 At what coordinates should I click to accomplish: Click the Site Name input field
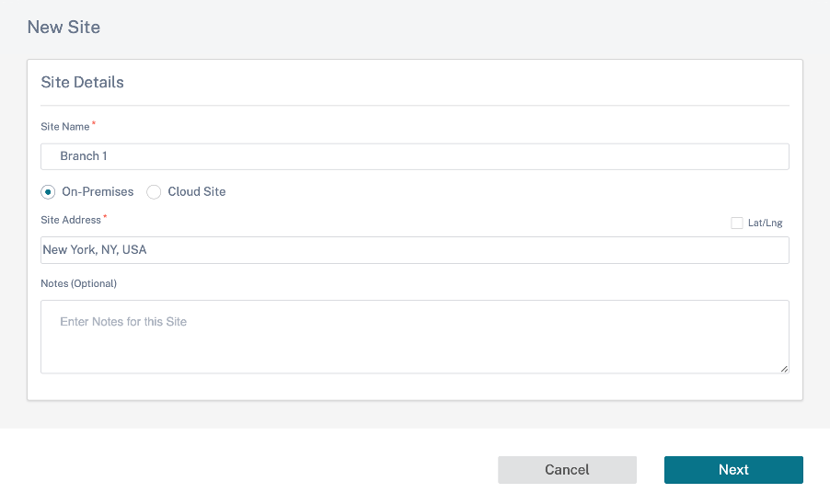pos(414,156)
